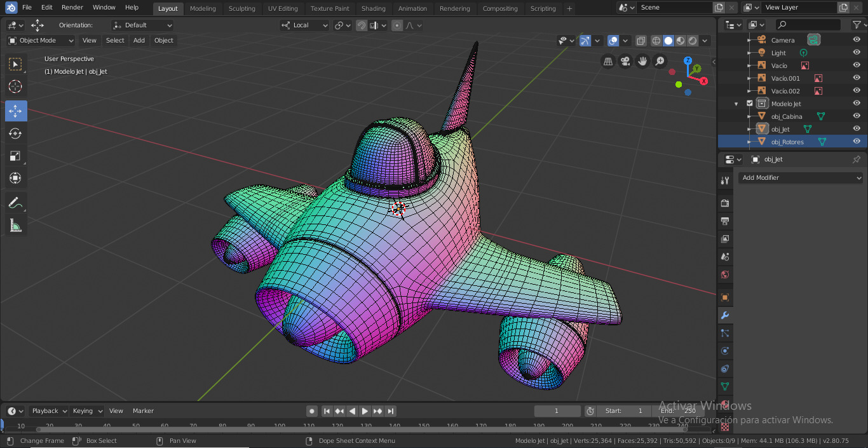Image resolution: width=868 pixels, height=448 pixels.
Task: Switch to the Modeling workspace tab
Action: (203, 8)
